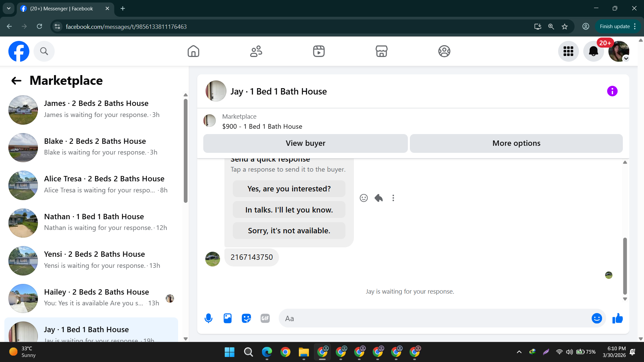The image size is (644, 362).
Task: React to message with emoji icon
Action: (364, 198)
